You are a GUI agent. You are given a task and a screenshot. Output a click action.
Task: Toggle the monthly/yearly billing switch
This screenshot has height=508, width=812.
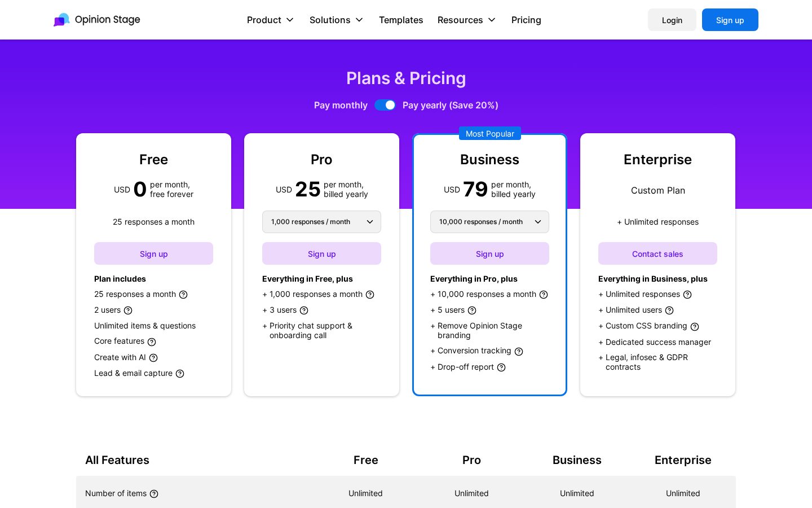385,105
